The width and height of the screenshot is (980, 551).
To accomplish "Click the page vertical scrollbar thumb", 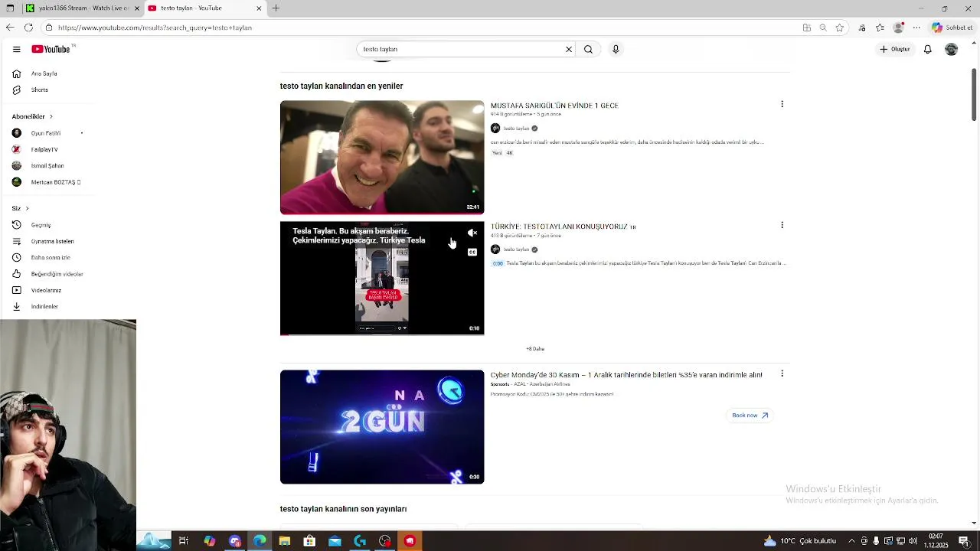I will [x=974, y=95].
